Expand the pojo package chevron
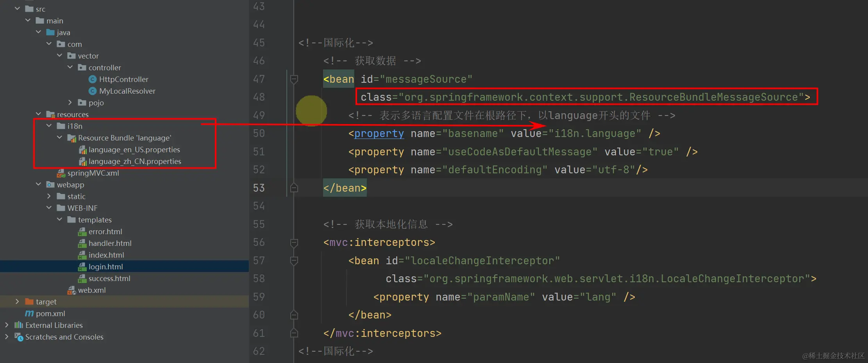The image size is (868, 363). (x=70, y=102)
